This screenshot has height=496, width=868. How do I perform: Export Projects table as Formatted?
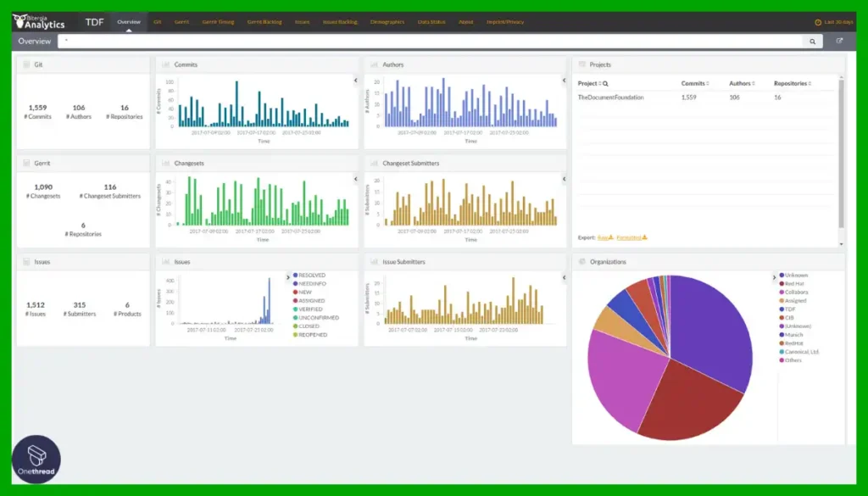[632, 237]
